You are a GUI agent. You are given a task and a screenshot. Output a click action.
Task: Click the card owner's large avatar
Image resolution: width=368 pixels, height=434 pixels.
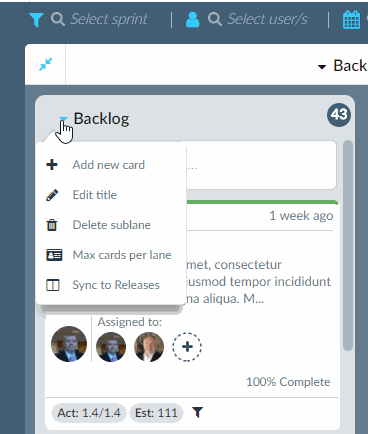pos(69,344)
